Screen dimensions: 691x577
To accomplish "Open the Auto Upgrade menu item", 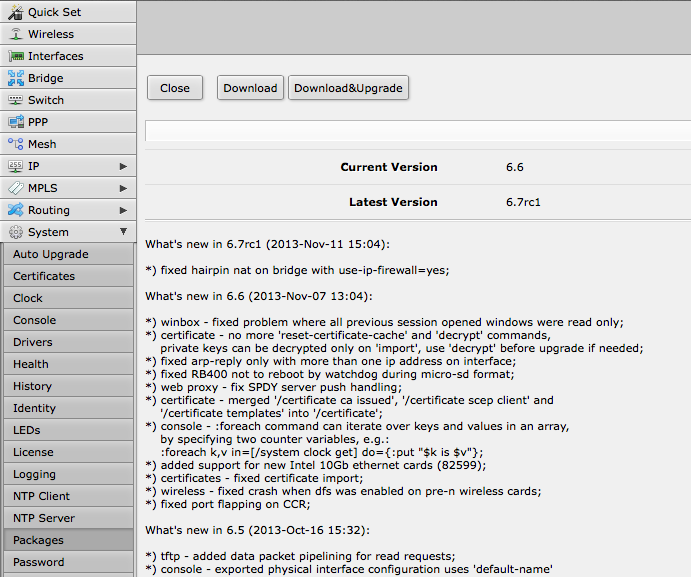I will pos(51,254).
